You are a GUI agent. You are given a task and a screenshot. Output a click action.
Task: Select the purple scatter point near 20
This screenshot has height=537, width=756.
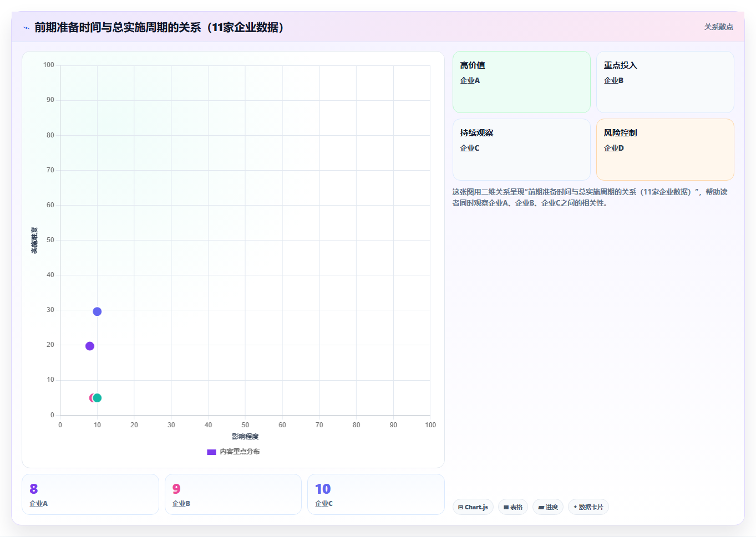point(90,346)
